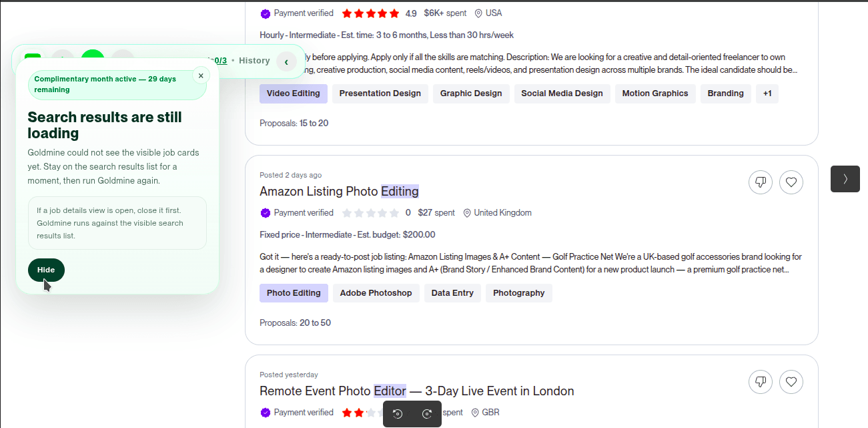Image resolution: width=868 pixels, height=428 pixels.
Task: Select the Photography skill tag
Action: (519, 293)
